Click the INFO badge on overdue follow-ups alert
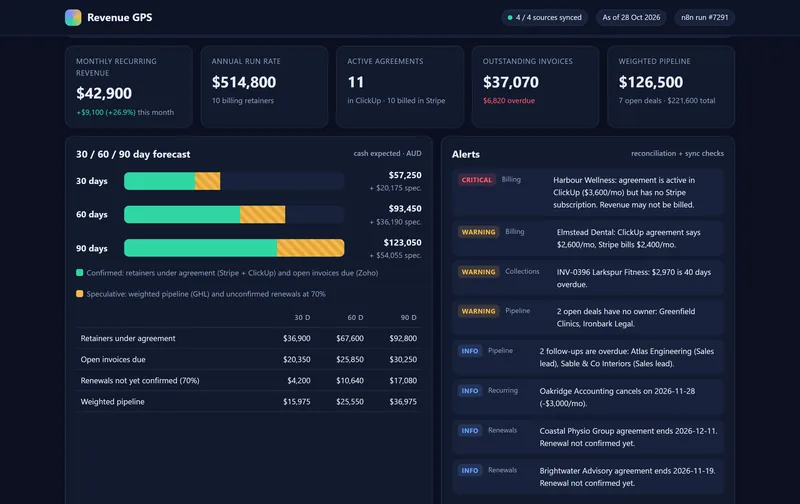The height and width of the screenshot is (504, 800). coord(470,351)
